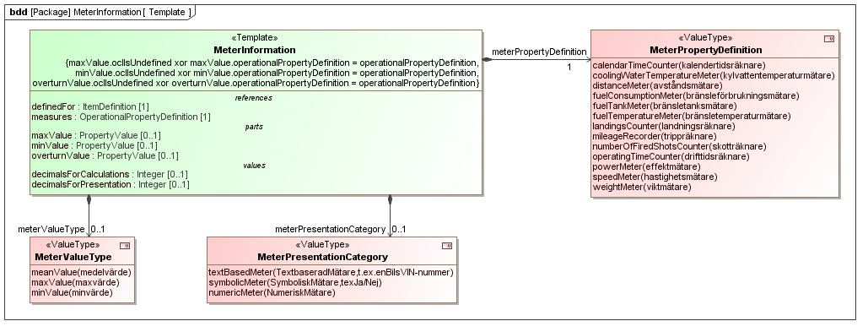This screenshot has height=332, width=868.
Task: Click multiplicity 1 near MeterPropertyDefinition
Action: tap(569, 67)
